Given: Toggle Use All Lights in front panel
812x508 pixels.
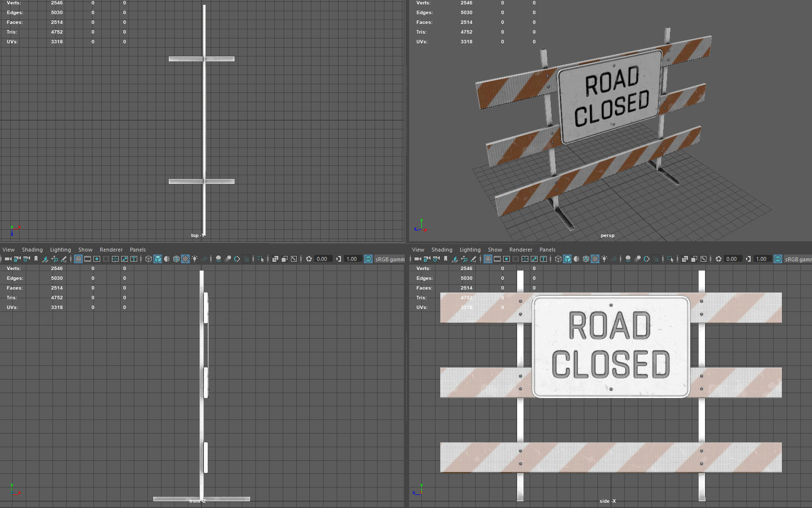Looking at the screenshot, I should click(x=195, y=259).
